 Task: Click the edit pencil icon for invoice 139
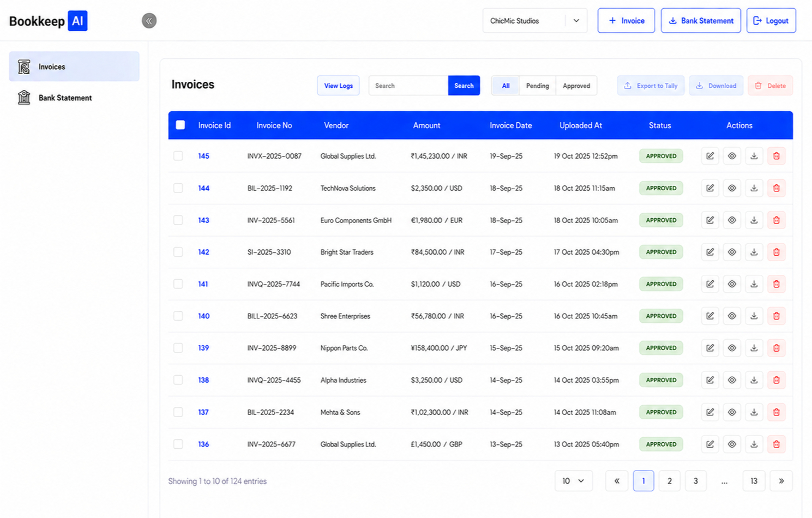[709, 348]
